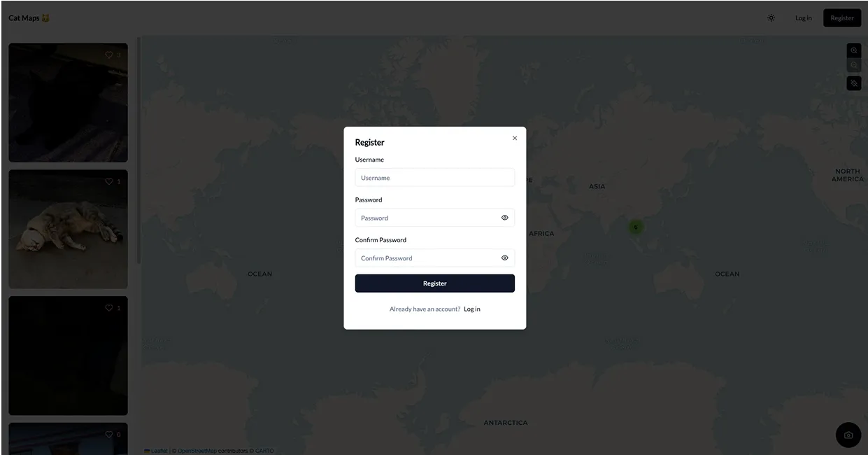Click the Register heading of the dialog
Screen dimensions: 868x455
click(370, 142)
